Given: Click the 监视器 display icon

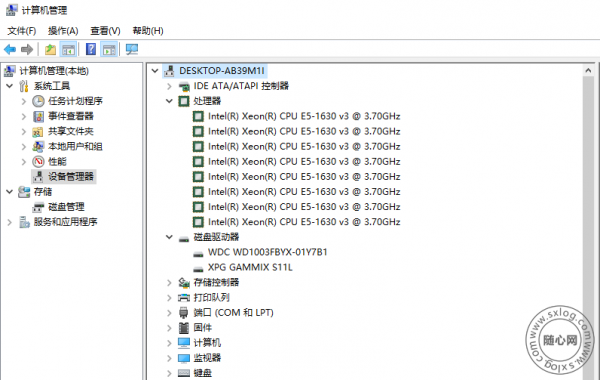Looking at the screenshot, I should click(184, 358).
